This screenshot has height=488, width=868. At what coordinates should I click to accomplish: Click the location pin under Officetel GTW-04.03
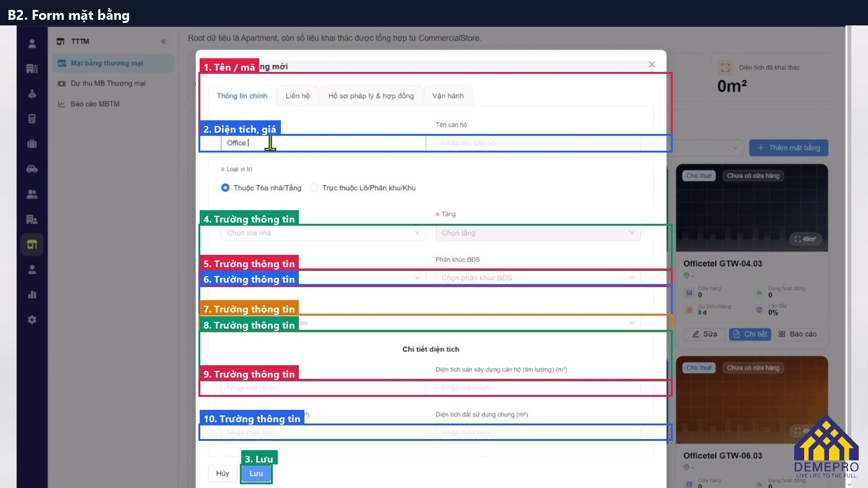pos(687,276)
